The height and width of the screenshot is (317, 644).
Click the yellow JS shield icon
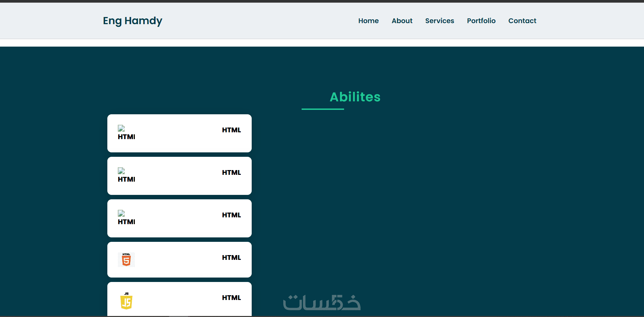click(126, 301)
